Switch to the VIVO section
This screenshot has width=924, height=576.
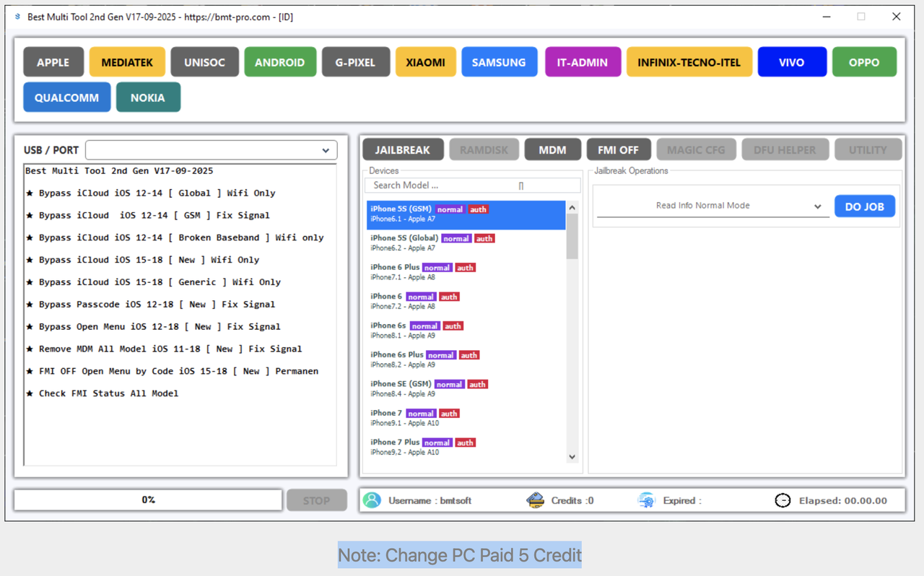pyautogui.click(x=792, y=62)
